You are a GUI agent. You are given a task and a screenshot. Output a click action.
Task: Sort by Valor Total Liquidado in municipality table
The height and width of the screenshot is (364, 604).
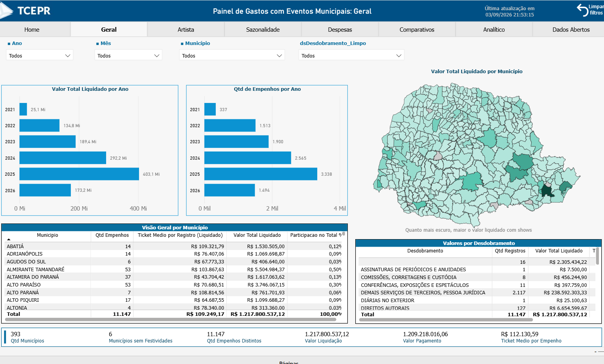pos(257,235)
